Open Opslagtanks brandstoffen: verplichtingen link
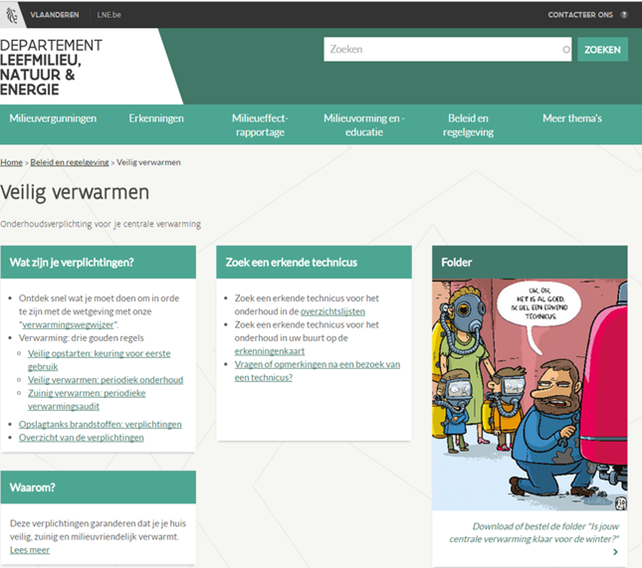642x568 pixels. click(100, 424)
